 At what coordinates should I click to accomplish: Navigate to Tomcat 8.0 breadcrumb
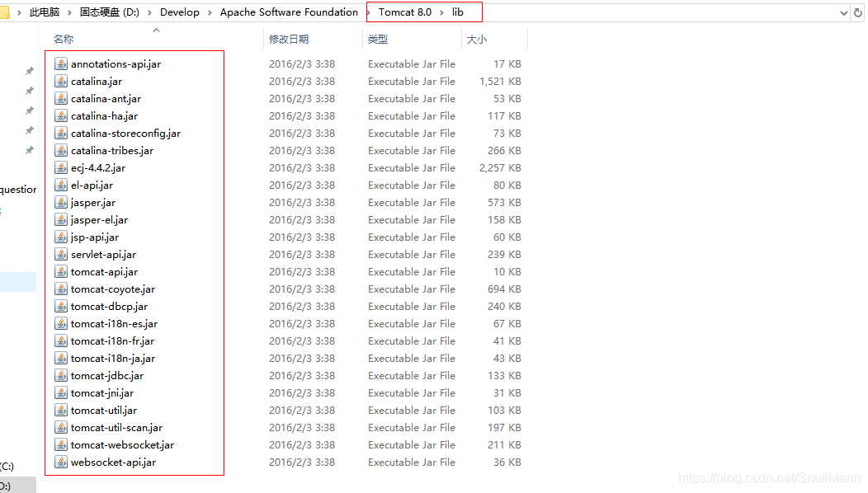[x=405, y=12]
